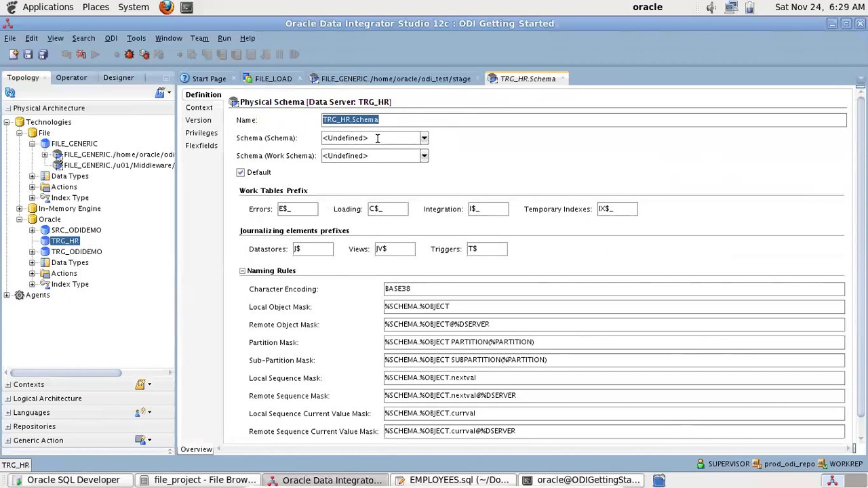
Task: Expand the Logical Architecture accordion
Action: coord(8,399)
